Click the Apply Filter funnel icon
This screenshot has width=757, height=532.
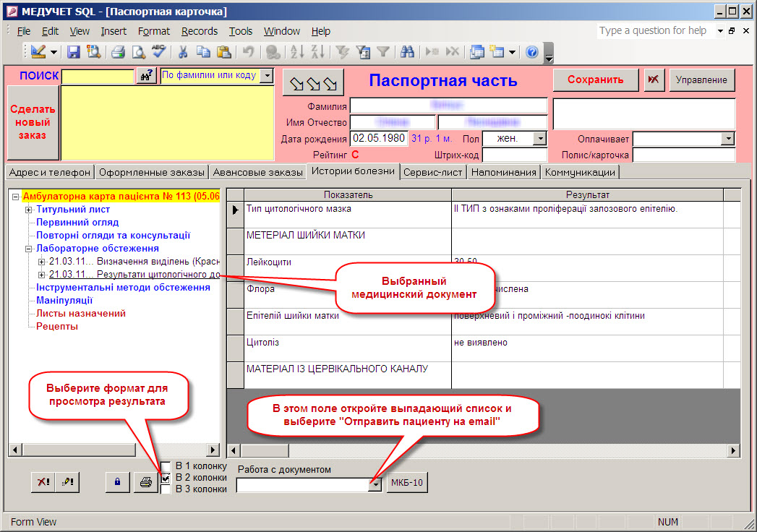(x=383, y=51)
